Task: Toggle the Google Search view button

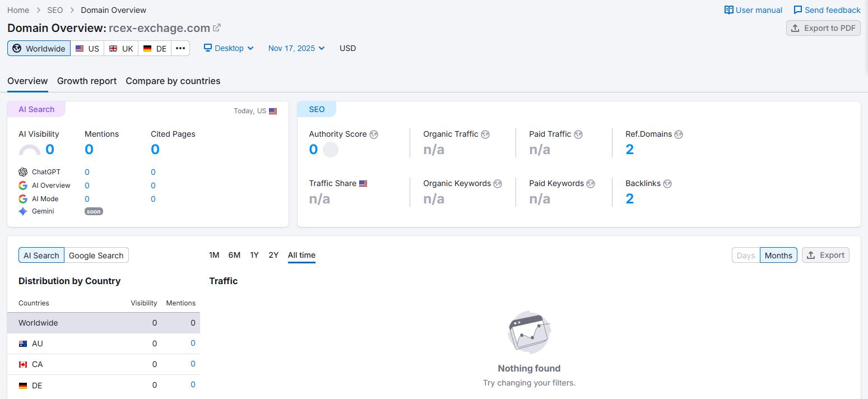Action: [x=96, y=255]
